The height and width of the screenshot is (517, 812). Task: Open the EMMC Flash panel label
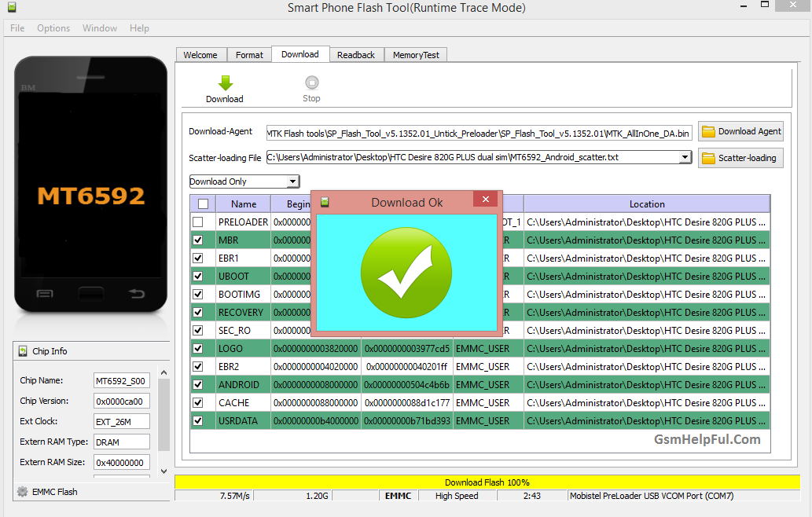click(x=55, y=492)
